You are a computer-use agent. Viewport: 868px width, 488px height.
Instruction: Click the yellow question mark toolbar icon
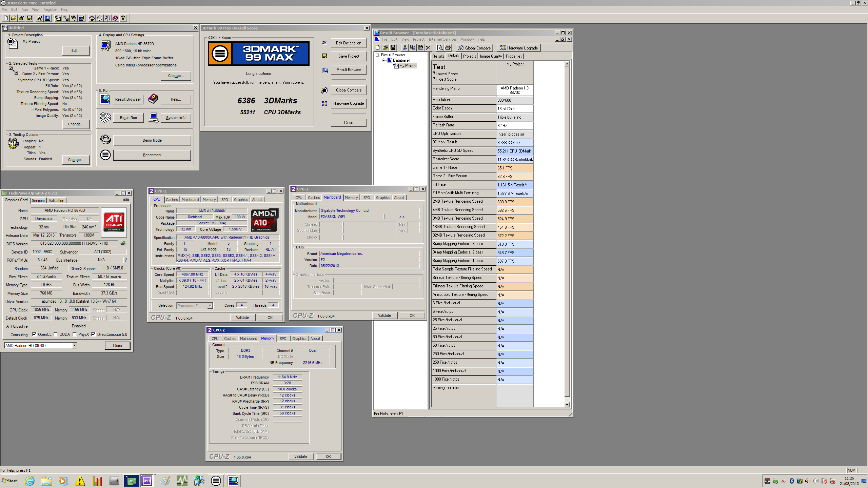click(x=123, y=18)
